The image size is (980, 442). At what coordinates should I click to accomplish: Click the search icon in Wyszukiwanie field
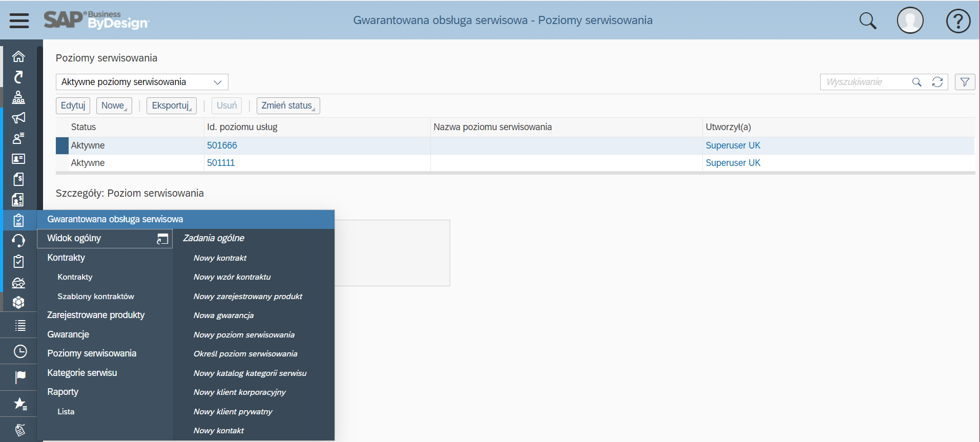[x=917, y=82]
